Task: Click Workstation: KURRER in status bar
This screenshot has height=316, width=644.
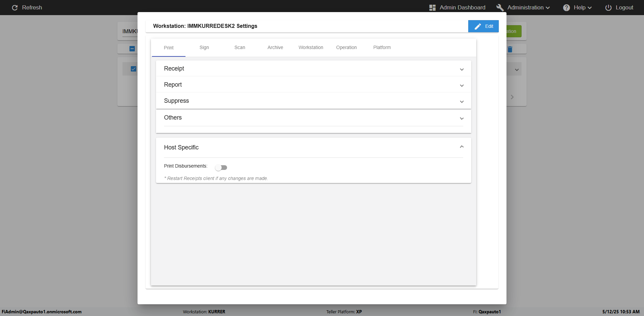Action: (x=204, y=312)
